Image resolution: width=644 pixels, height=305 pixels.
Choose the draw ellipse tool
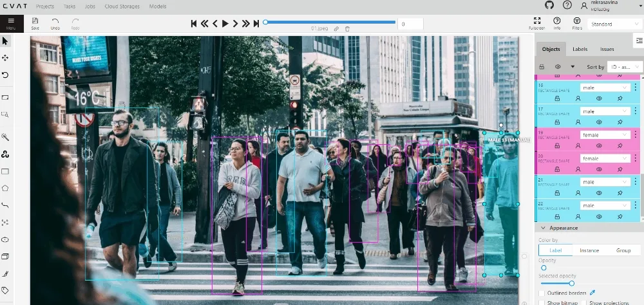pos(5,239)
